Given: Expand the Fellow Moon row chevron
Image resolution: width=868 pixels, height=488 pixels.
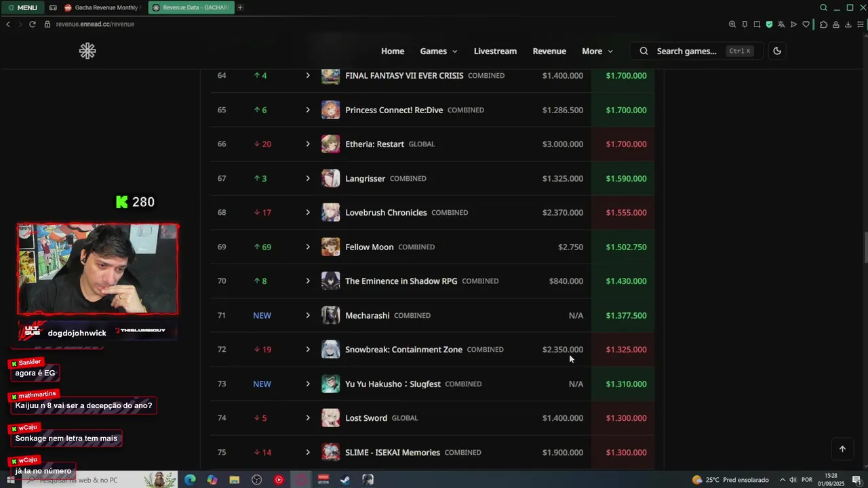Looking at the screenshot, I should tap(307, 247).
